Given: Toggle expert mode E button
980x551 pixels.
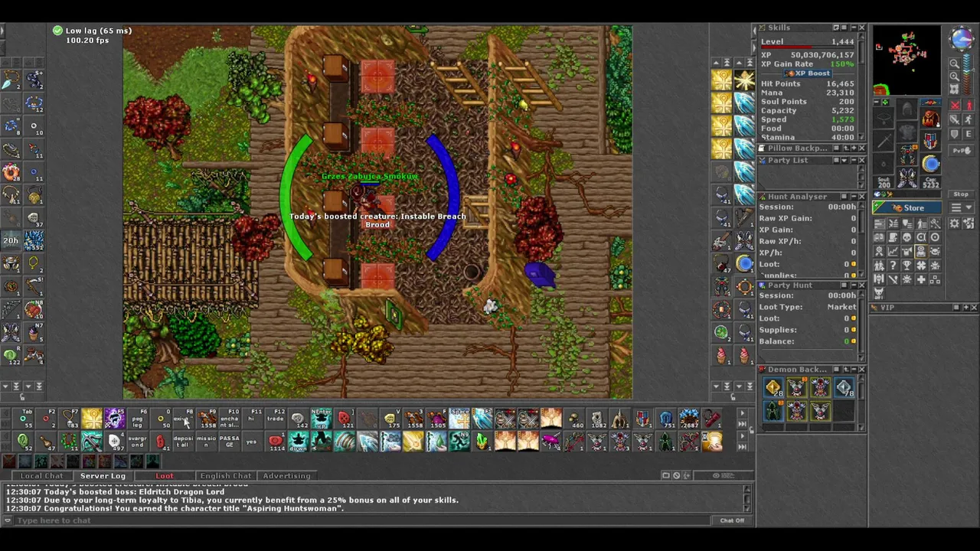Looking at the screenshot, I should [969, 134].
